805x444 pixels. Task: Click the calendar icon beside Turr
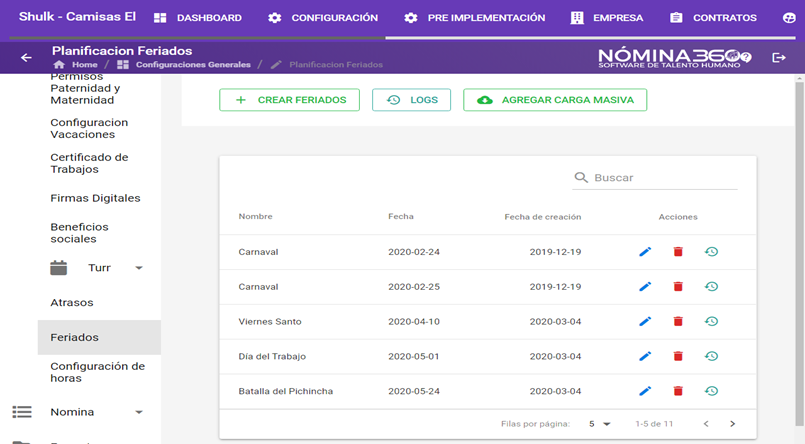tap(59, 268)
